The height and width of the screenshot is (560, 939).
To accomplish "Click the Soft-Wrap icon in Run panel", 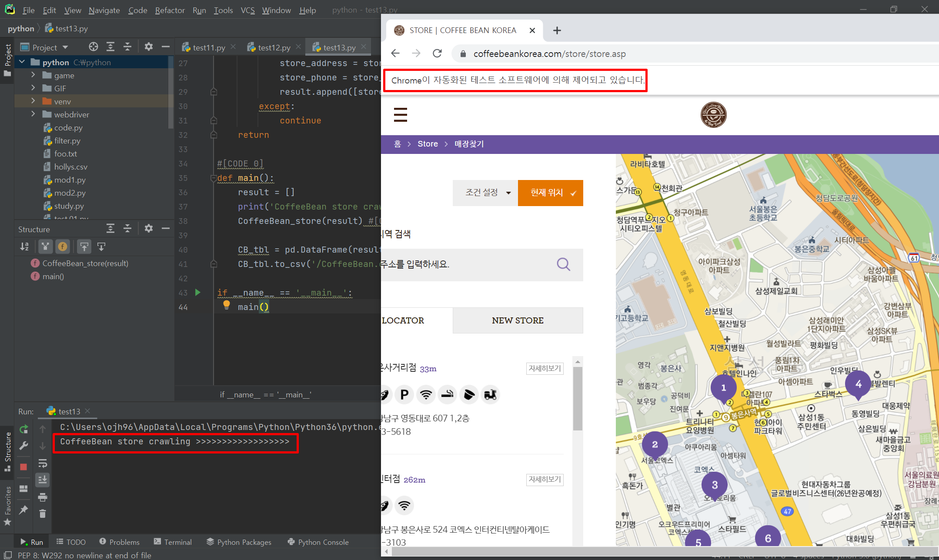I will click(43, 463).
